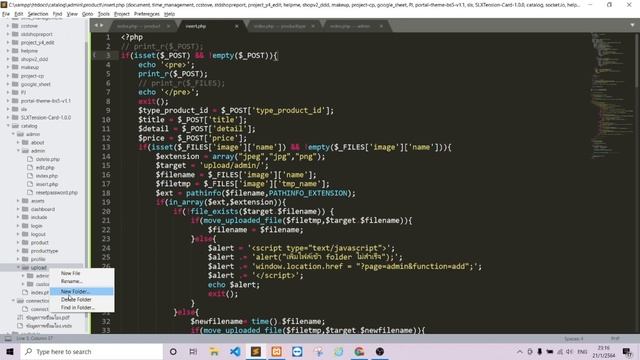
Task: Click the tab scroll left arrow
Action: 96,26
